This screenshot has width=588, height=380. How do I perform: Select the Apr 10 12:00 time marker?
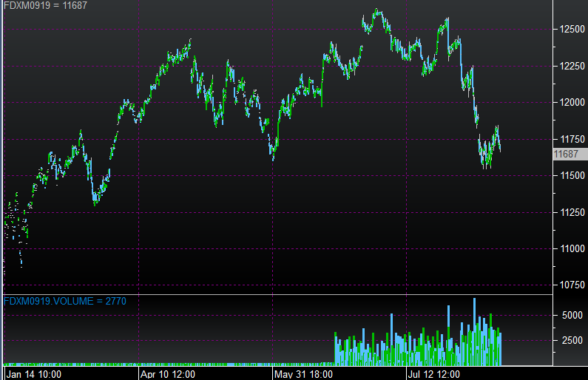click(168, 373)
